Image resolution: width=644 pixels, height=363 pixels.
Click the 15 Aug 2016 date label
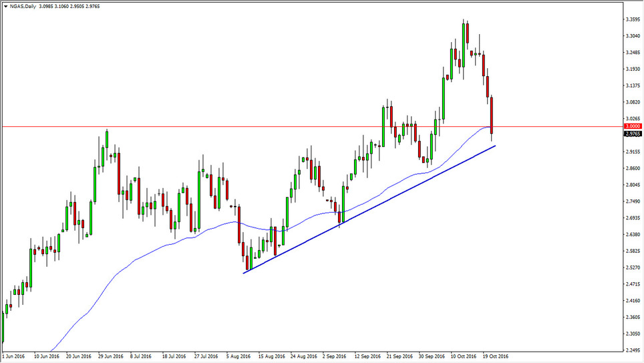pos(271,356)
